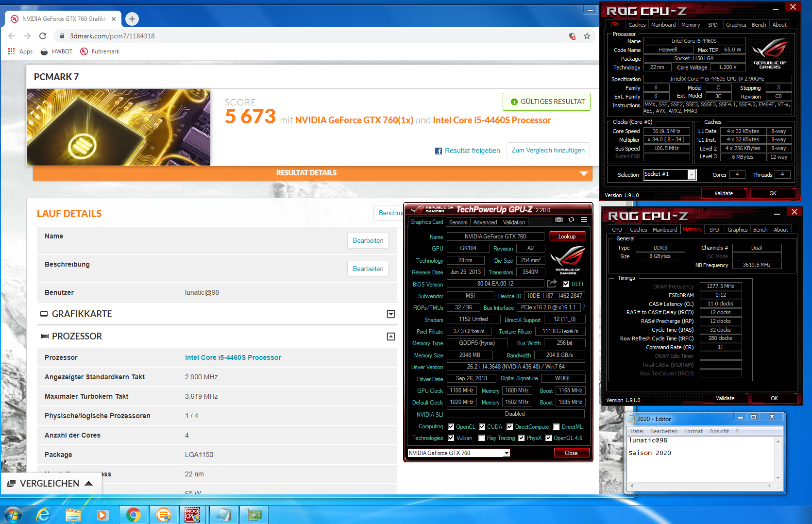Image resolution: width=812 pixels, height=524 pixels.
Task: Click the Chrome back arrow
Action: [x=12, y=36]
